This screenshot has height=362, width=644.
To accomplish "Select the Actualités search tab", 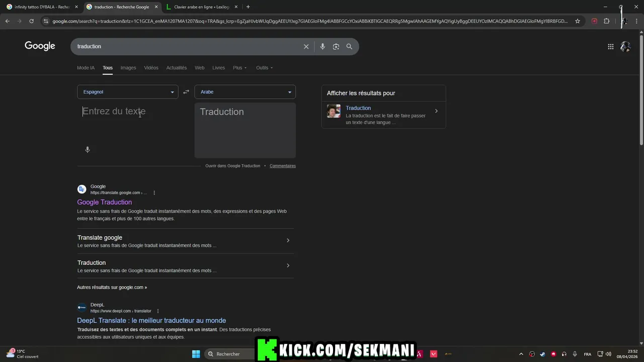I will click(x=177, y=68).
